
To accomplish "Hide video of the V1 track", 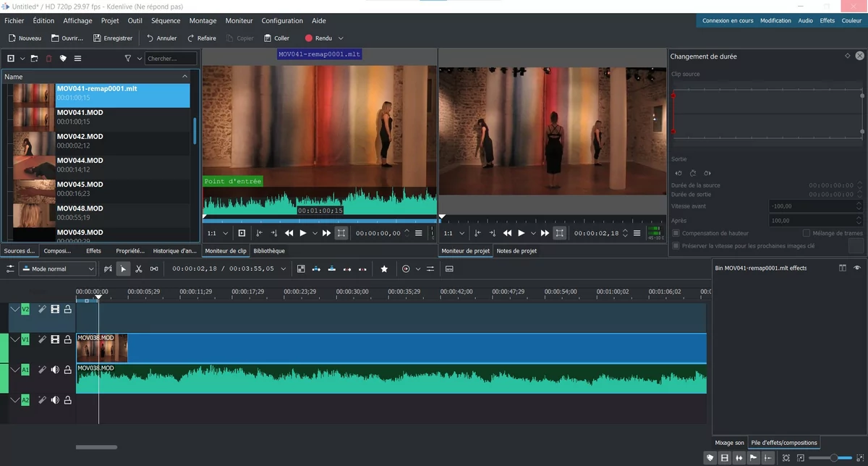I will tap(55, 339).
